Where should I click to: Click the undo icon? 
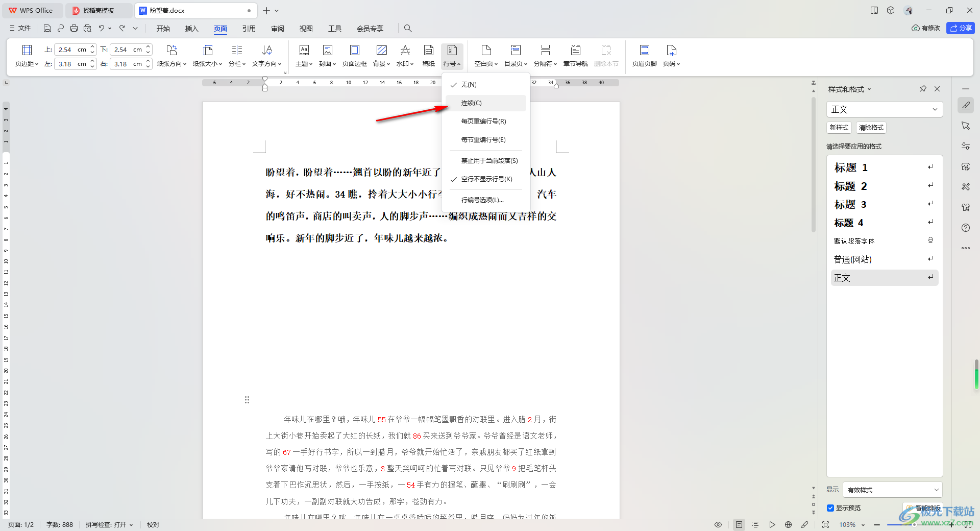[x=102, y=28]
